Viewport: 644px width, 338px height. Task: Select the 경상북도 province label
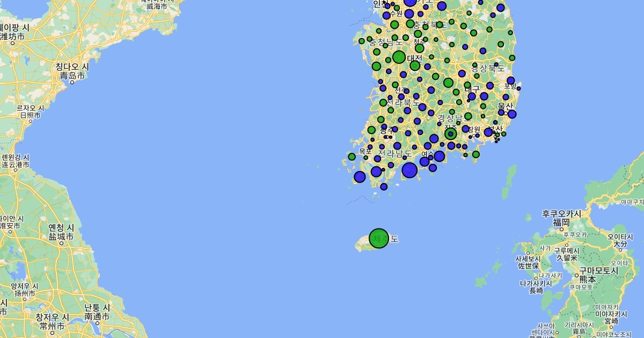tap(488, 68)
